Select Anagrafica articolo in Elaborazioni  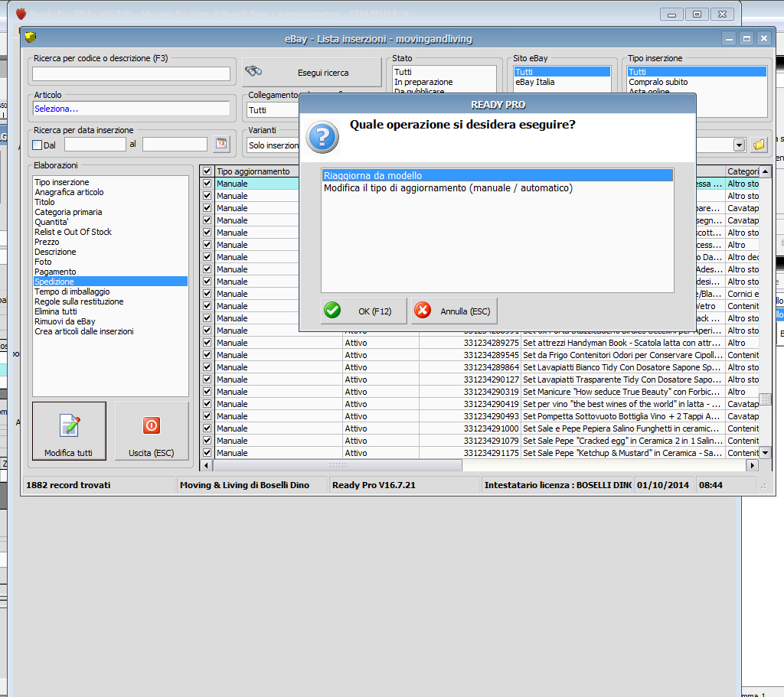click(x=110, y=192)
